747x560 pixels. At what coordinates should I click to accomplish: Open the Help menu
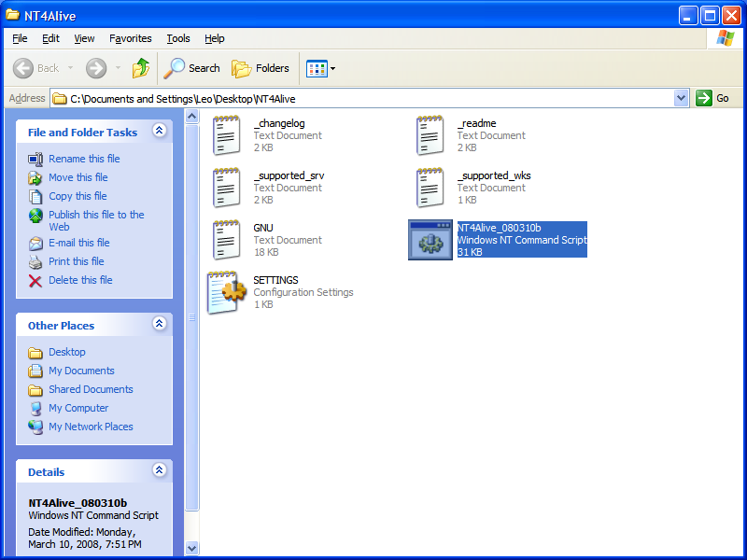click(215, 38)
